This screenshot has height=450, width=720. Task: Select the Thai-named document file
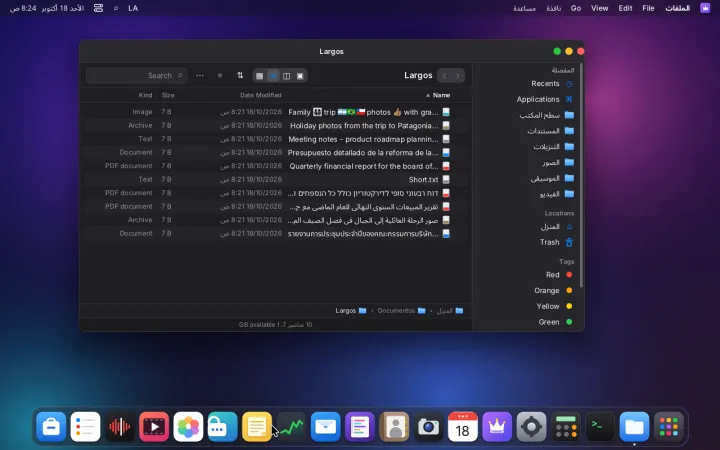276,234
